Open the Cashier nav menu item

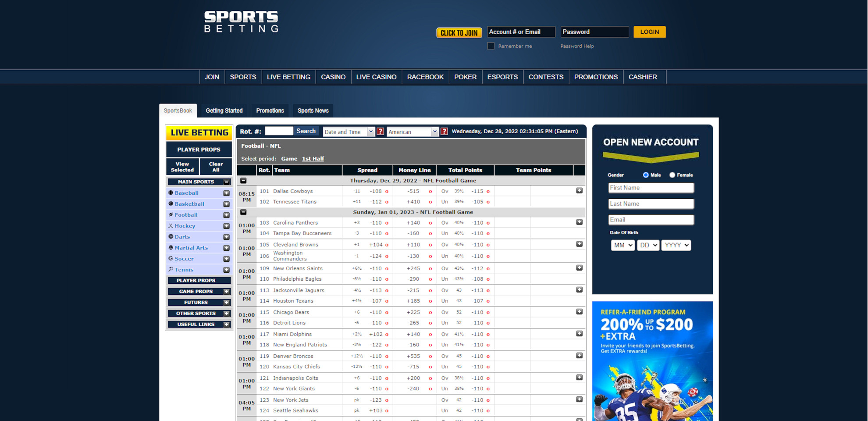(x=643, y=77)
